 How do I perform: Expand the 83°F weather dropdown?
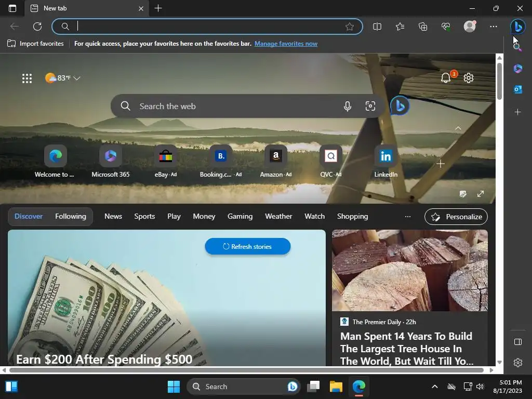(63, 78)
